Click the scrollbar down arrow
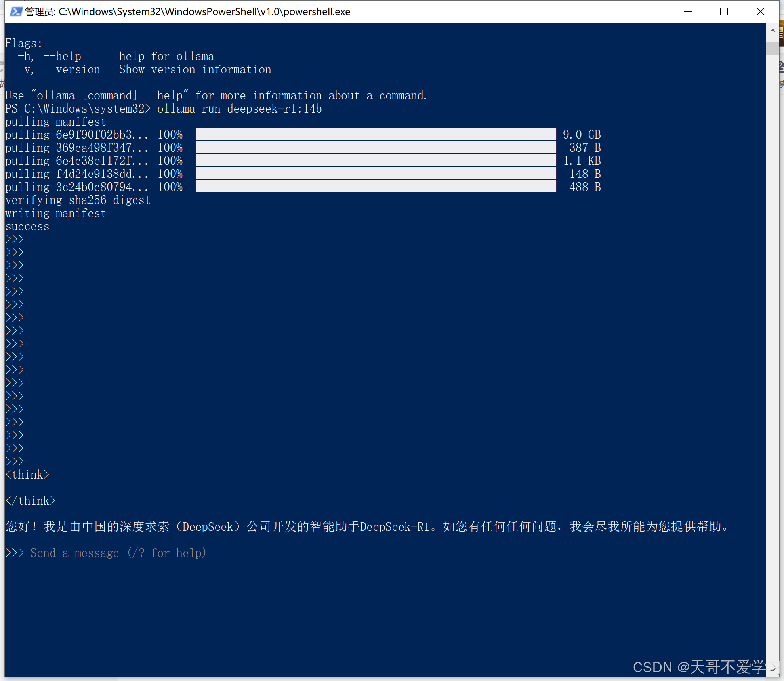Viewport: 784px width, 681px height. (772, 670)
